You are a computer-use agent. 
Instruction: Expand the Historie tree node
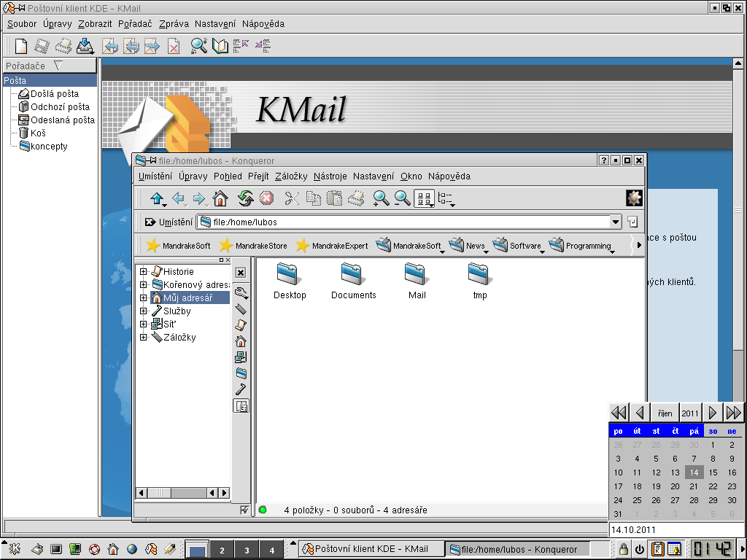(x=143, y=271)
